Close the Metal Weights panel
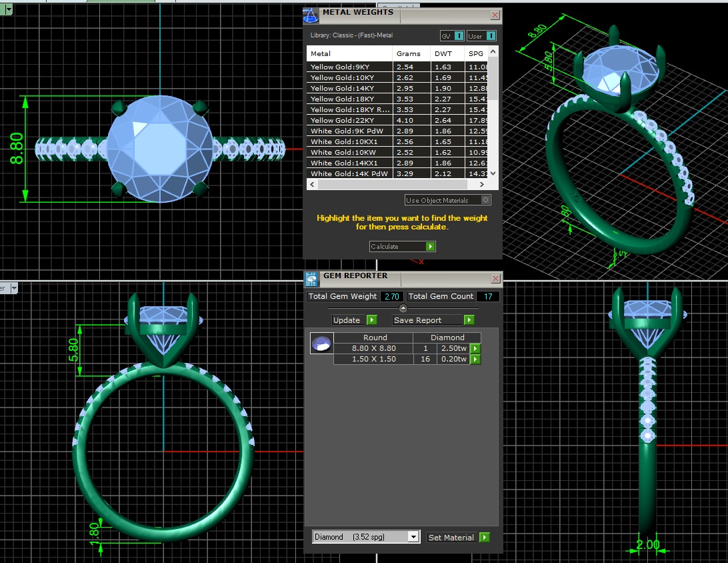Image resolution: width=728 pixels, height=563 pixels. tap(495, 15)
